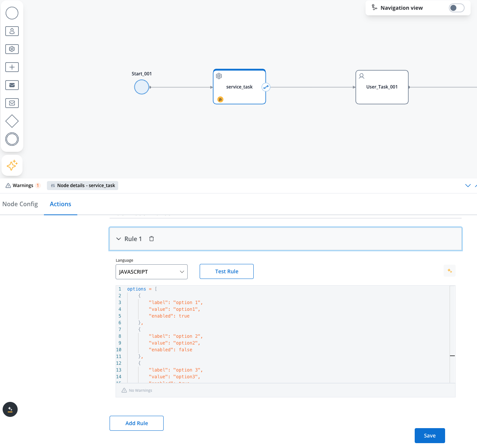477x448 pixels.
Task: Select the end event double-circle icon
Action: (12, 139)
